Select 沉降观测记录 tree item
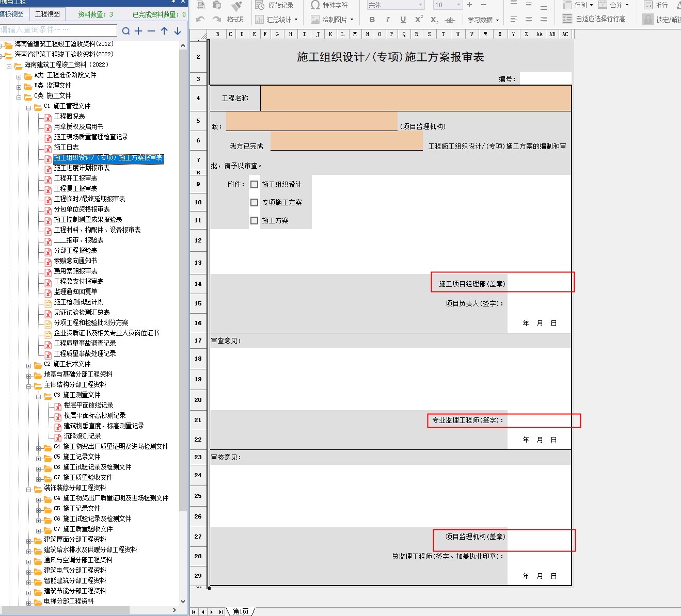 82,436
